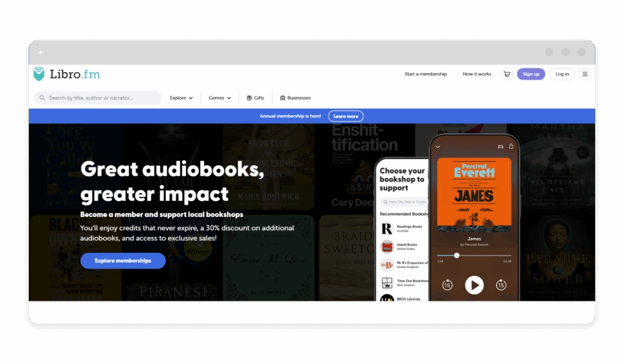Click the Sign up button
The height and width of the screenshot is (364, 624).
[x=531, y=74]
